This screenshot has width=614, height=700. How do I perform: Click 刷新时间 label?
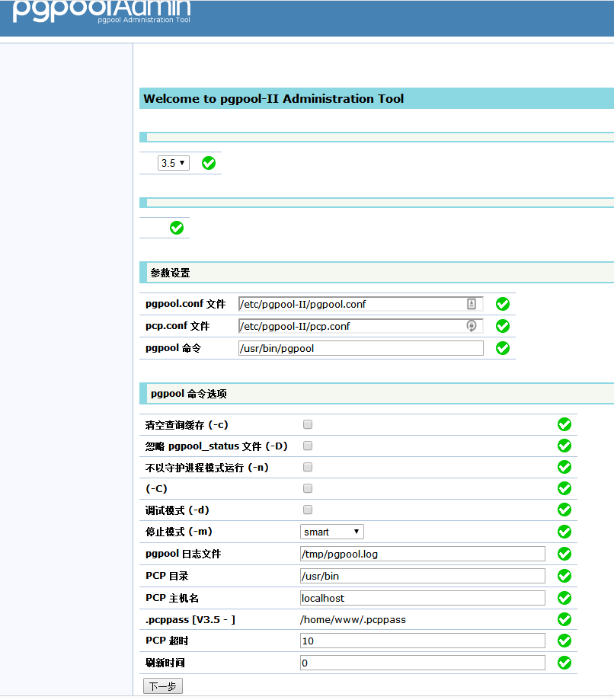click(x=165, y=663)
